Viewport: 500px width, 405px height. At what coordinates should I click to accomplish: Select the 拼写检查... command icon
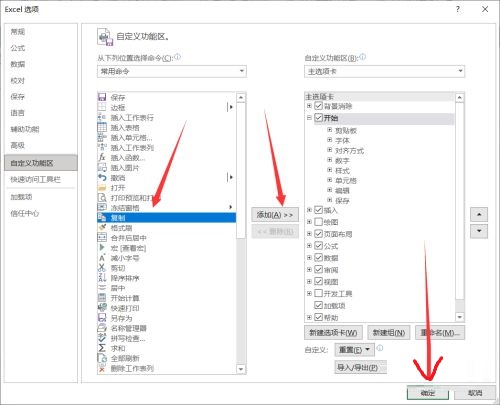point(102,338)
